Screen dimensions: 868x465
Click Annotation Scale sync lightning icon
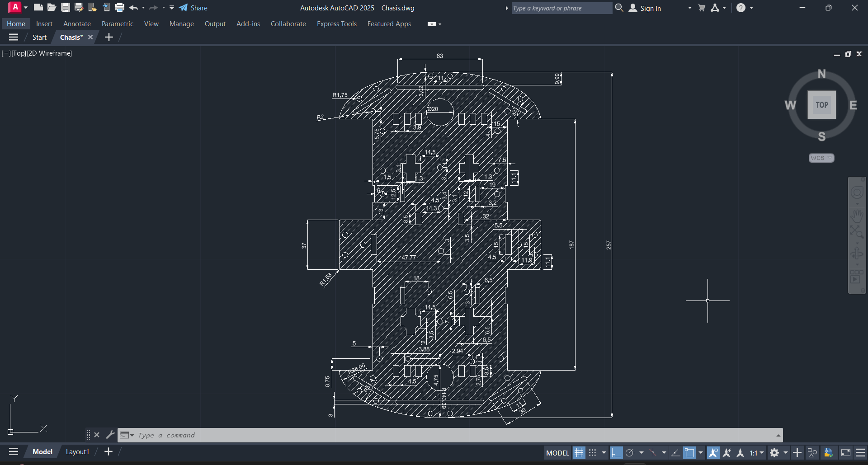[727, 452]
